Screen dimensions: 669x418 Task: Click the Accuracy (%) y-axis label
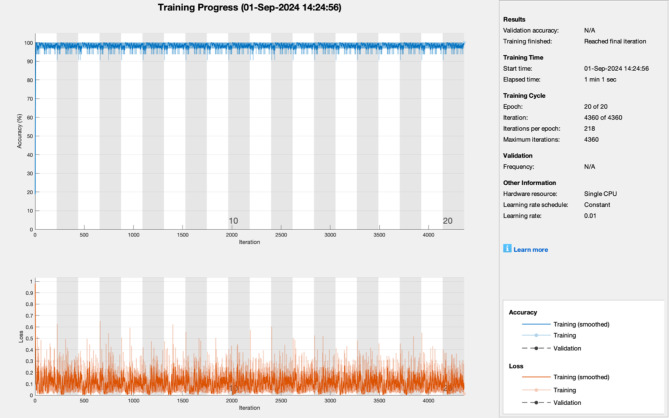(x=19, y=131)
